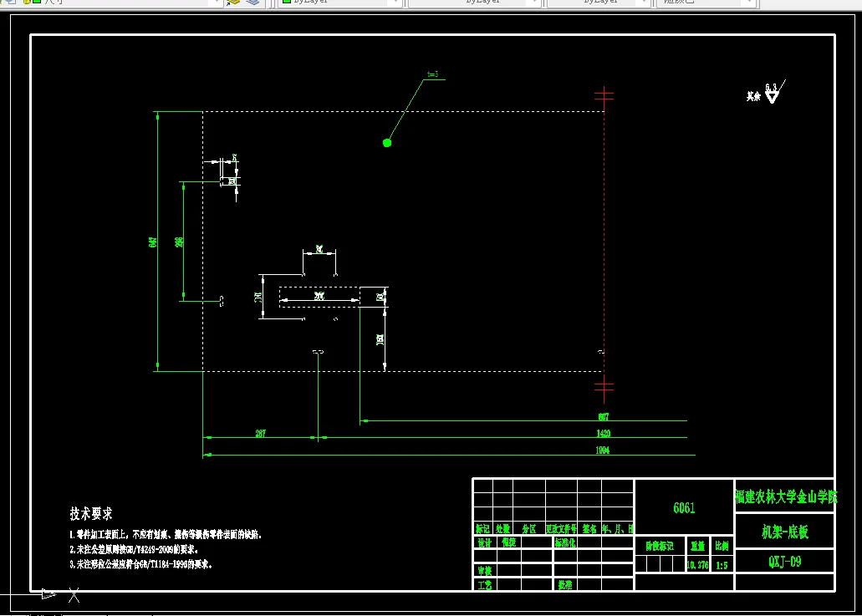Select the scale value '1:5'
The image size is (862, 616).
click(722, 565)
